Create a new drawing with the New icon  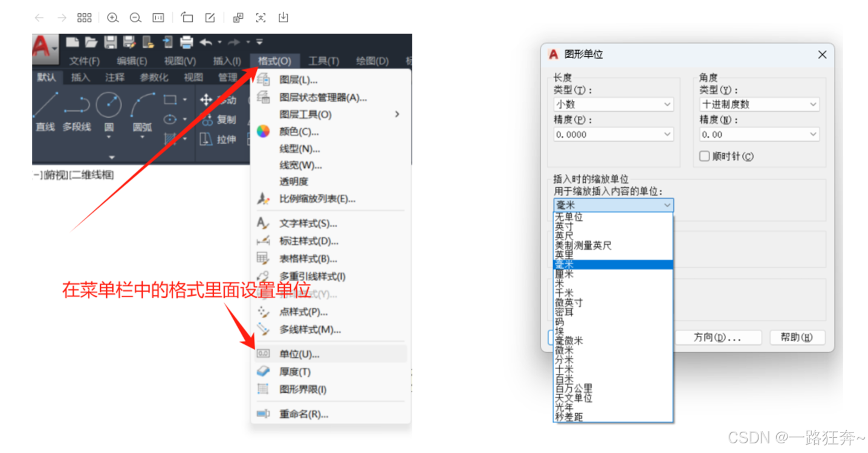click(x=73, y=42)
